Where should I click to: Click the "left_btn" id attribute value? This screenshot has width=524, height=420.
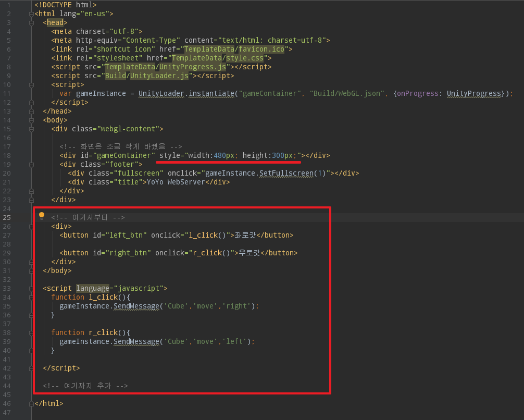[x=126, y=236]
